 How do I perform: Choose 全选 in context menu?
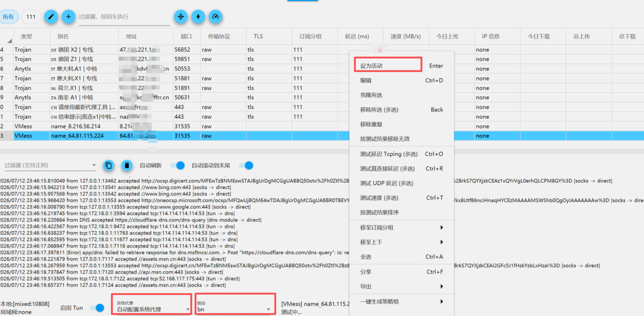point(401,257)
